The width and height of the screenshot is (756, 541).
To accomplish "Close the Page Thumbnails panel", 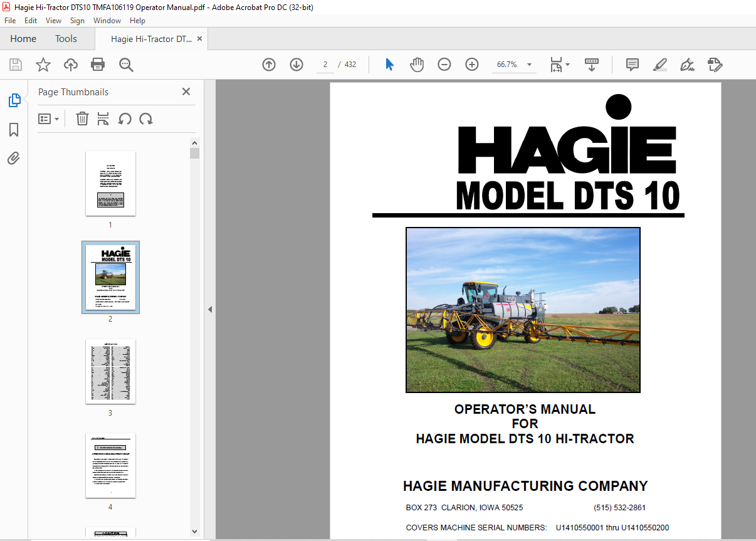I will pyautogui.click(x=186, y=92).
